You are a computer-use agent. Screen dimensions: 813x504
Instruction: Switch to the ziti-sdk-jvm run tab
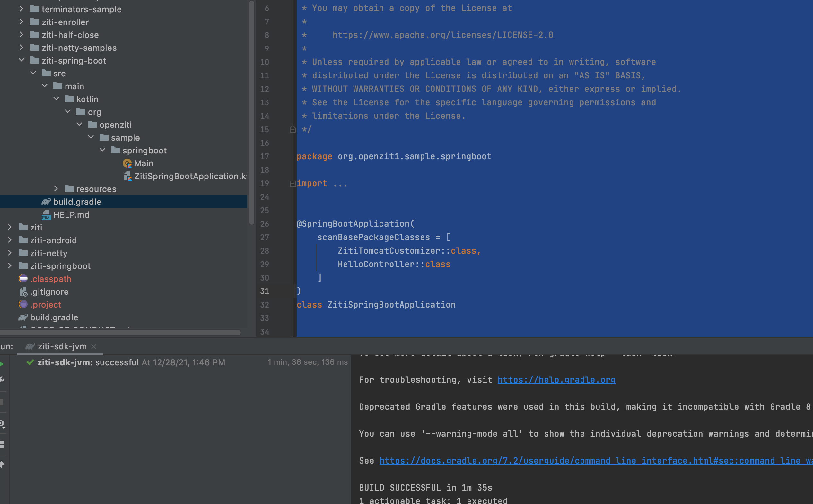click(x=62, y=346)
